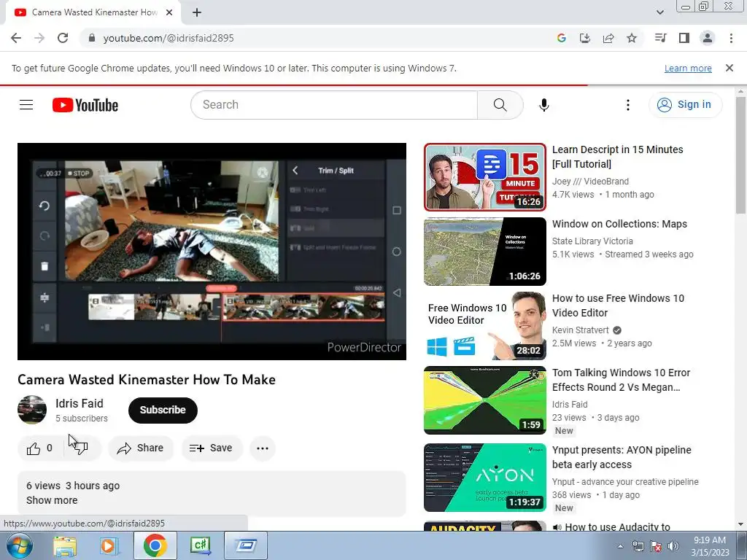
Task: Click the install app icon in address bar
Action: (x=584, y=38)
